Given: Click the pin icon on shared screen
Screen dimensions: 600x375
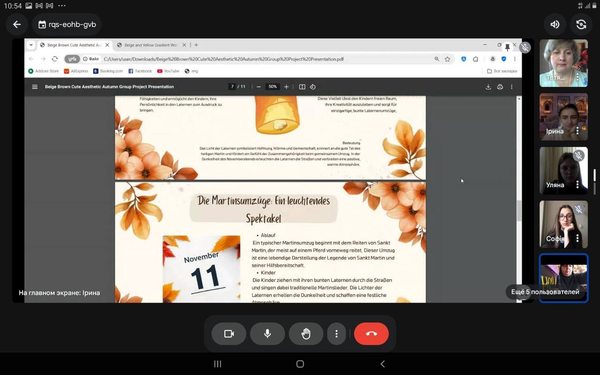Looking at the screenshot, I should point(507,47).
